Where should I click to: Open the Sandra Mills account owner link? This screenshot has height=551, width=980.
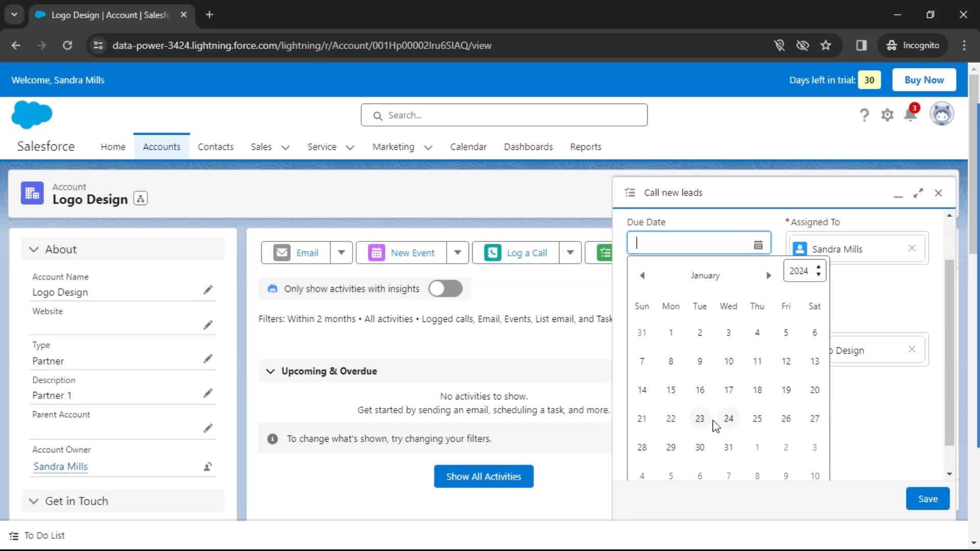tap(60, 466)
